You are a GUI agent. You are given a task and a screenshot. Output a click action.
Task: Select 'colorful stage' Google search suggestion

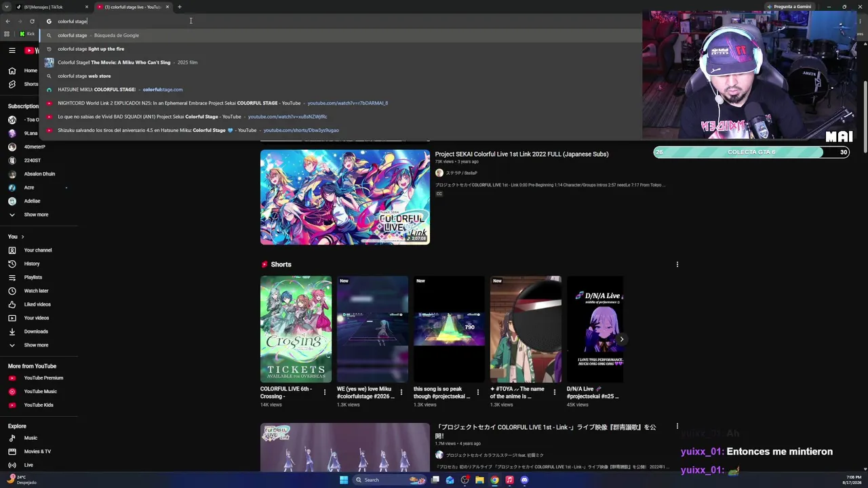point(340,35)
